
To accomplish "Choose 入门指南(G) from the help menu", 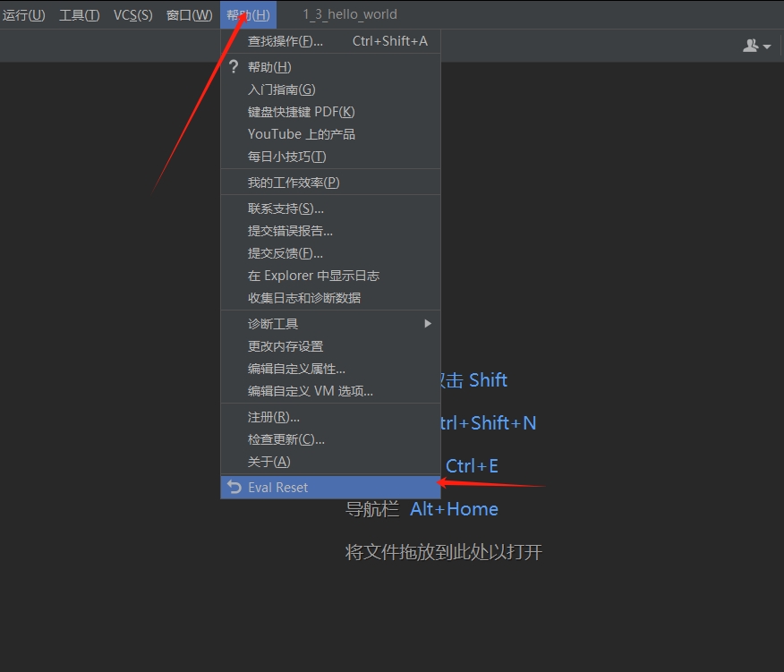I will [x=281, y=89].
